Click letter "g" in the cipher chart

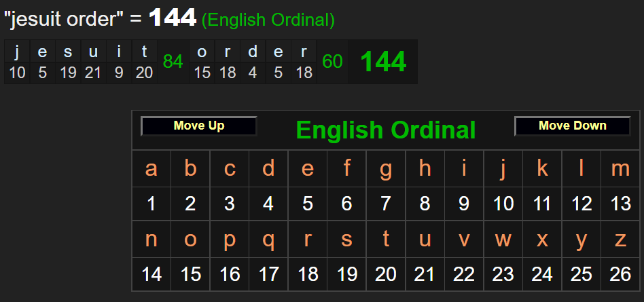click(386, 169)
